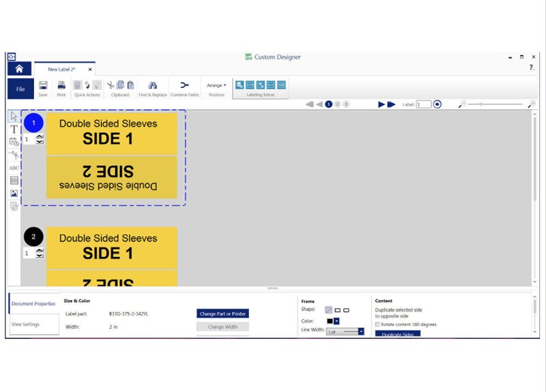The height and width of the screenshot is (392, 546).
Task: Click the fourth Labeling Extras icon
Action: [x=271, y=85]
